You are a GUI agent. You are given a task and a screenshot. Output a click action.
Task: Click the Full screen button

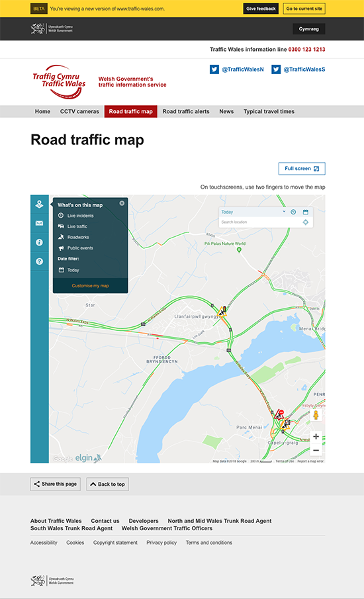pyautogui.click(x=302, y=169)
